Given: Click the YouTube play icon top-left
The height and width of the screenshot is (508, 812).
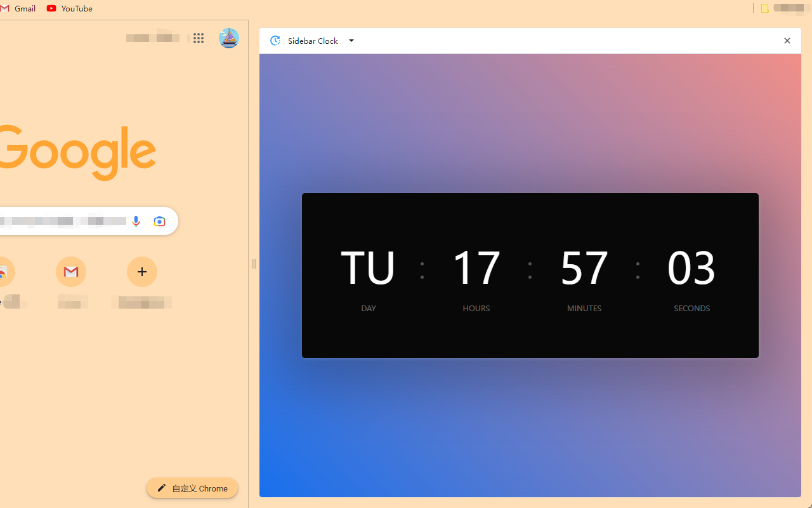Looking at the screenshot, I should (51, 8).
